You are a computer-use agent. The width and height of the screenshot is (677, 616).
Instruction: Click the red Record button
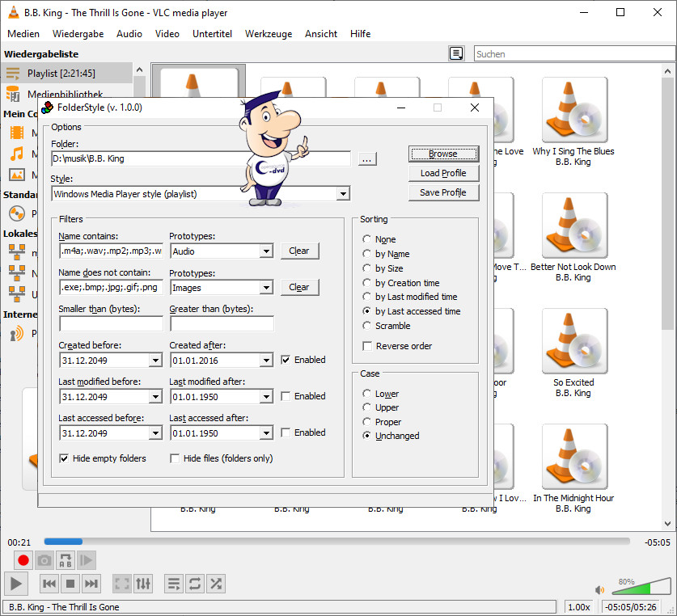click(23, 560)
